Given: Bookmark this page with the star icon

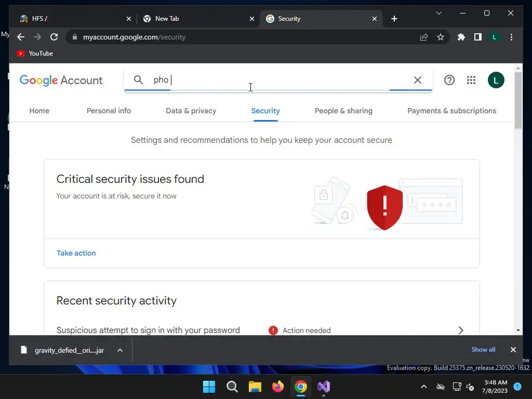Looking at the screenshot, I should (x=441, y=37).
